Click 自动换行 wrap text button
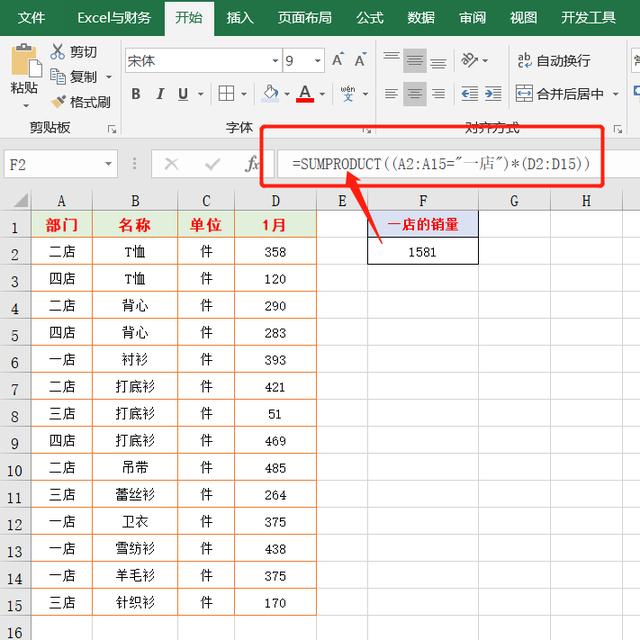 click(554, 60)
